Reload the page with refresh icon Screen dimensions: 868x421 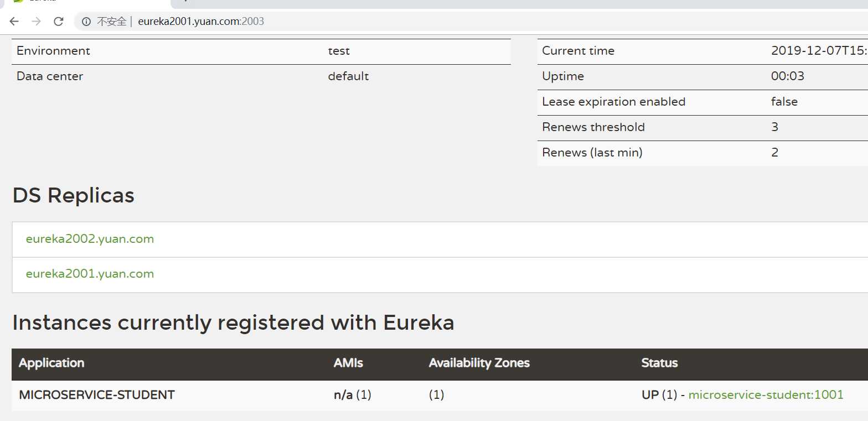tap(58, 22)
